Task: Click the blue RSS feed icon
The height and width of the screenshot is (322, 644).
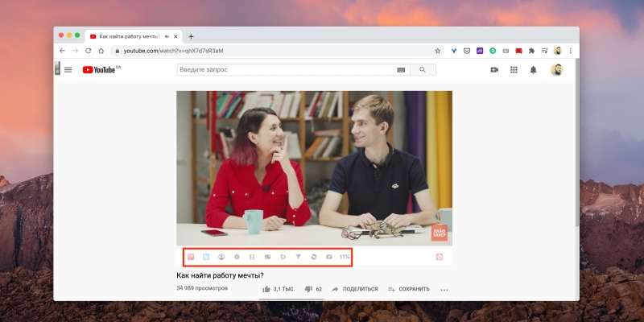Action: [x=206, y=257]
